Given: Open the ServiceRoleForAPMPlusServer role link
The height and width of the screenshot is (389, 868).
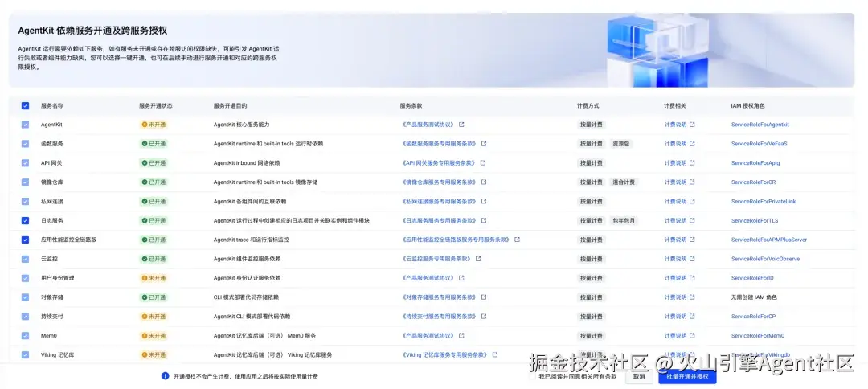Looking at the screenshot, I should [x=769, y=240].
